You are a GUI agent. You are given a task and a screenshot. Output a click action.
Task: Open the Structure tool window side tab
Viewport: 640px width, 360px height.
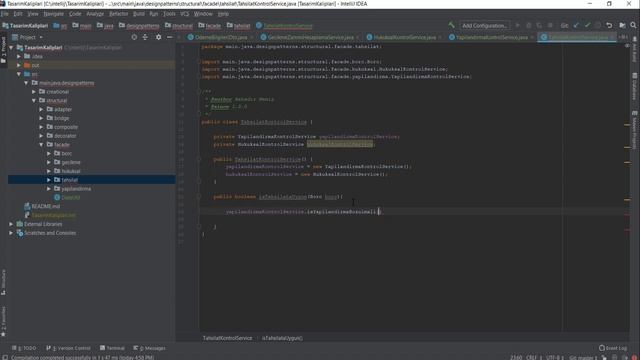(4, 282)
